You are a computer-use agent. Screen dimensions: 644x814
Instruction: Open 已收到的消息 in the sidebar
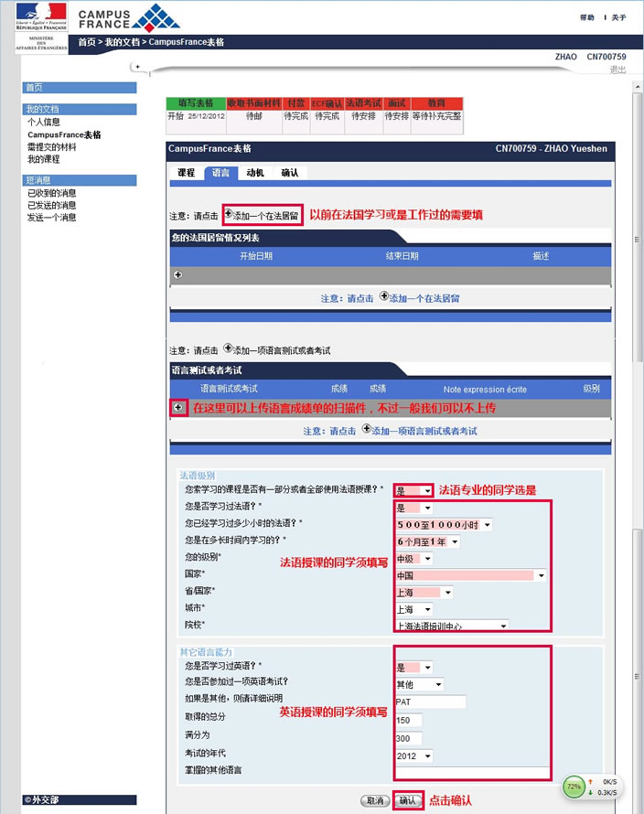(52, 193)
